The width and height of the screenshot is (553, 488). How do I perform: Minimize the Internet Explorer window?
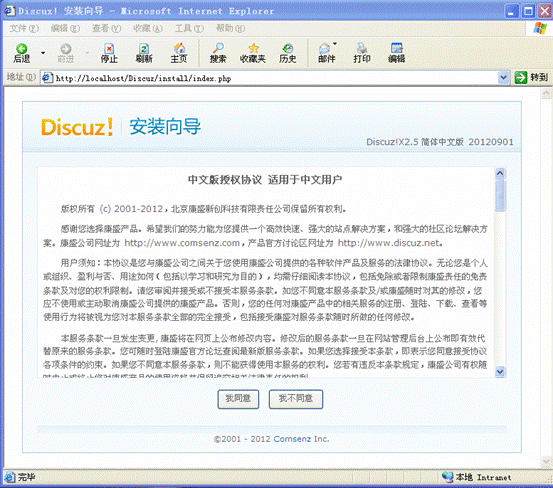[512, 11]
